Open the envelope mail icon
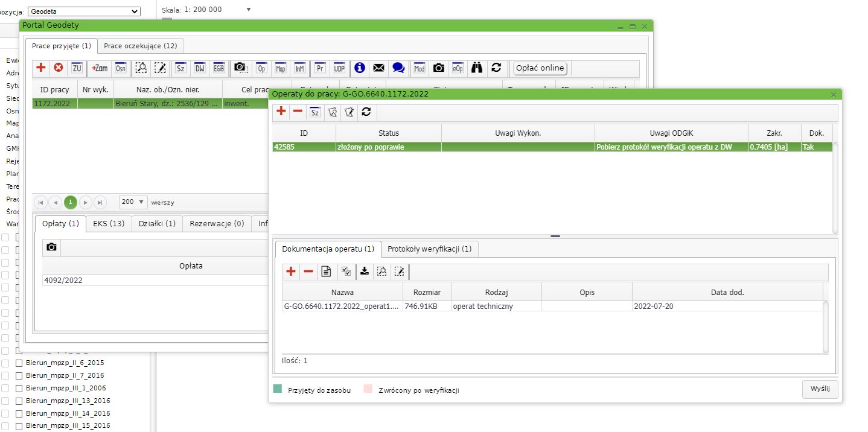The width and height of the screenshot is (868, 432). point(378,68)
